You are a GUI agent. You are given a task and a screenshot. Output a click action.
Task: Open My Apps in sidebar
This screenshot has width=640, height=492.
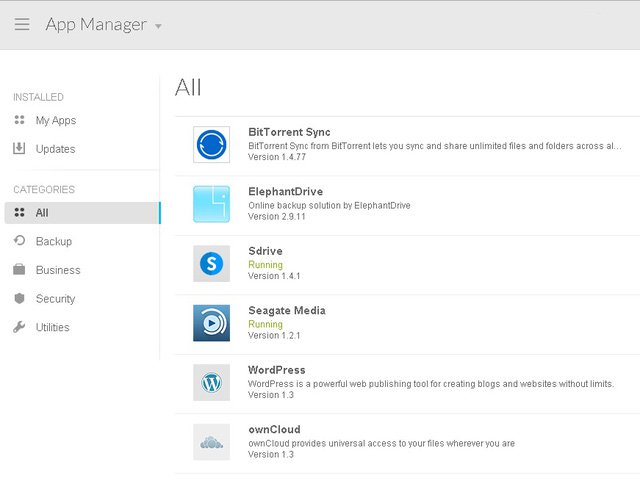click(56, 120)
